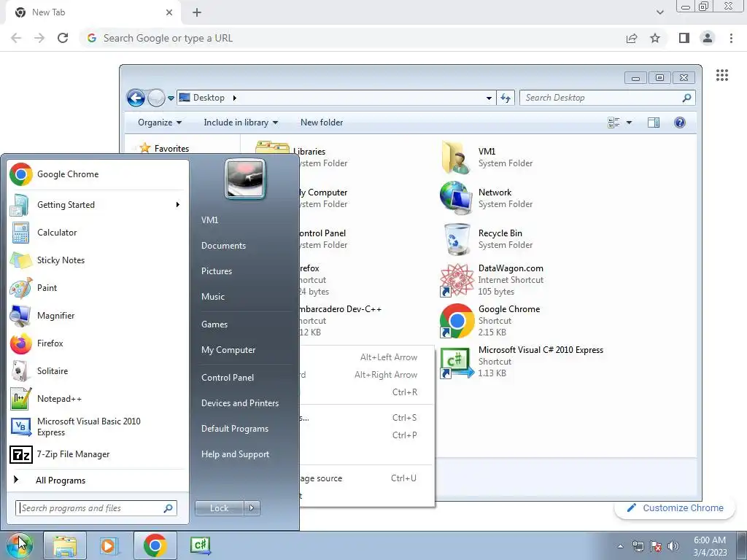The height and width of the screenshot is (560, 747).
Task: Switch to Chrome via taskbar icon
Action: coord(155,545)
